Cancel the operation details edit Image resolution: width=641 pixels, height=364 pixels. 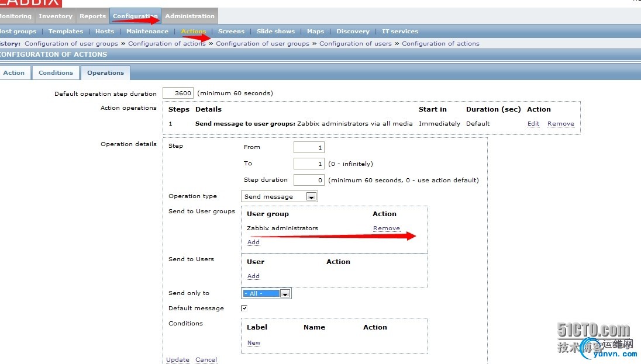click(x=206, y=359)
